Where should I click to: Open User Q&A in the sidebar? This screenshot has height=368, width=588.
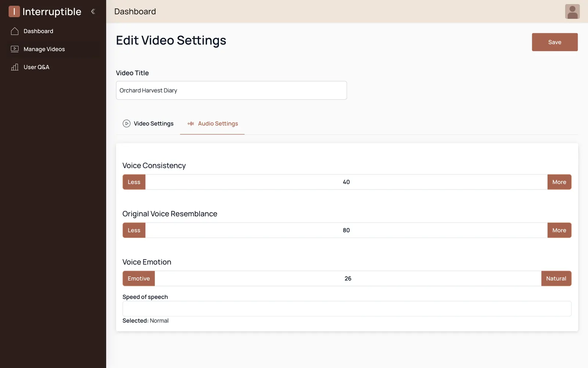point(53,67)
